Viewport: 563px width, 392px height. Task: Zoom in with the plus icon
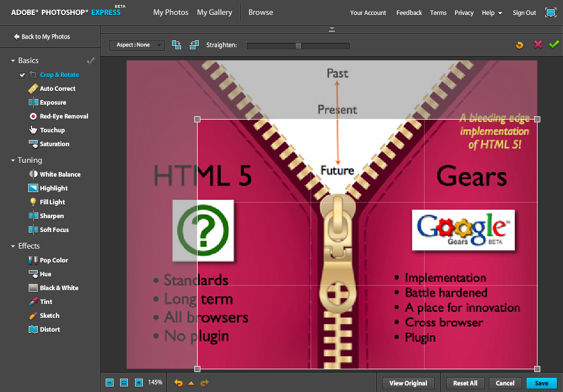pos(139,383)
